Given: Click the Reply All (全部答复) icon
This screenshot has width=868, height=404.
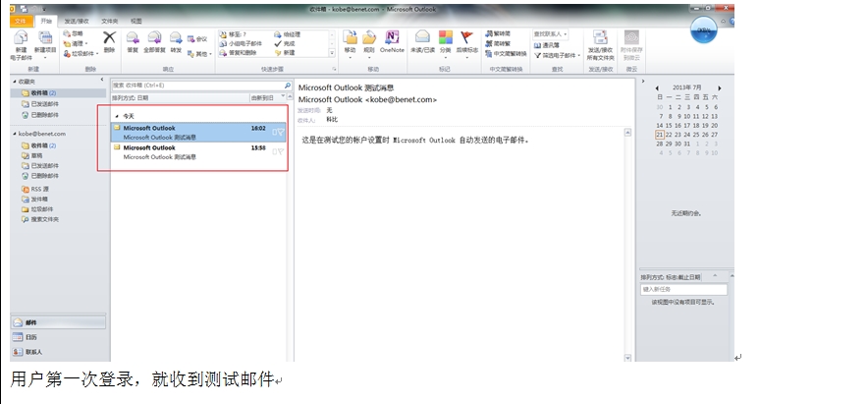Looking at the screenshot, I should pyautogui.click(x=154, y=37).
